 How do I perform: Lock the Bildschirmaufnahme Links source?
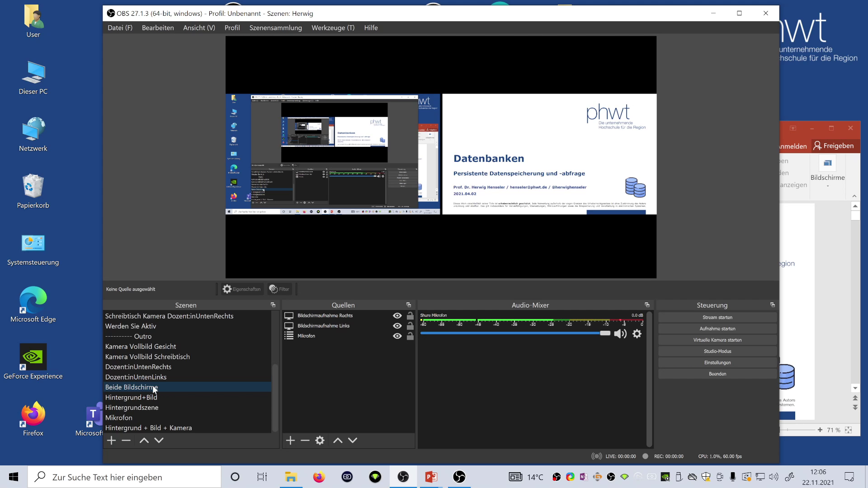(410, 325)
